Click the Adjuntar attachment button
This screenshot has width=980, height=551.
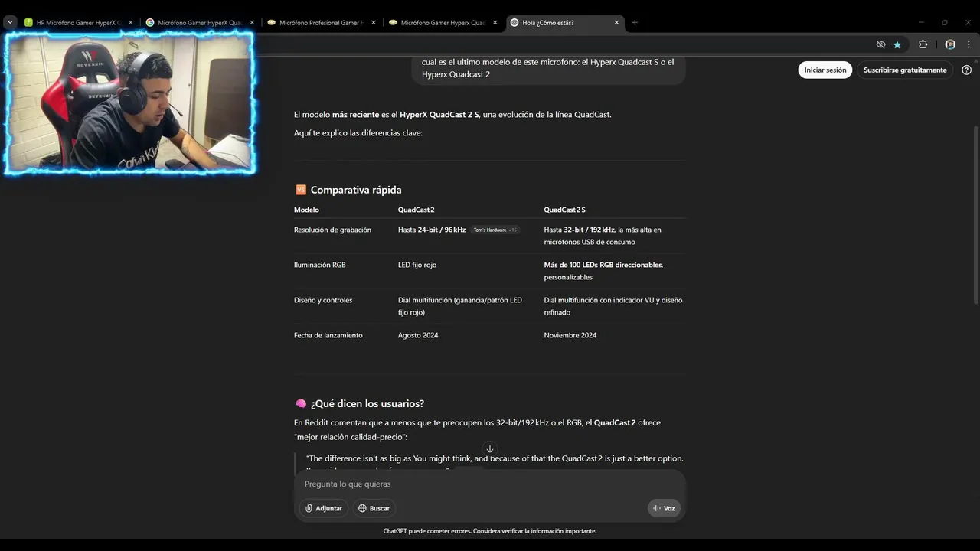[x=324, y=508]
